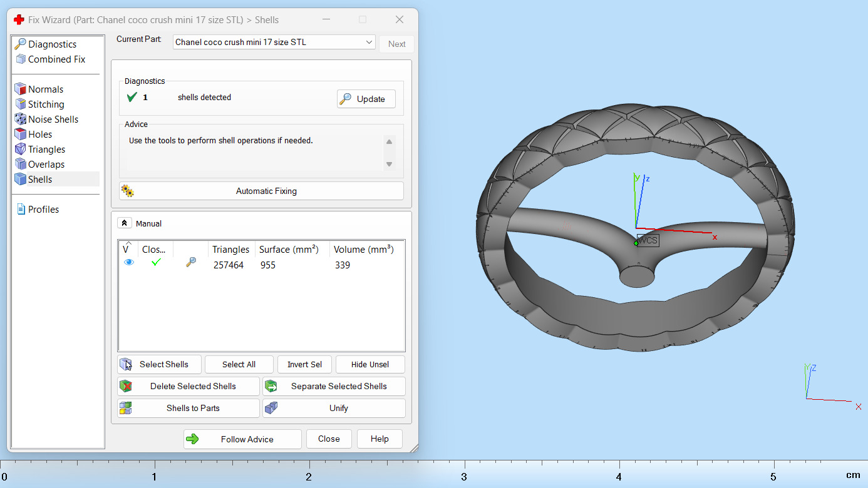
Task: Click the Profiles document icon
Action: pyautogui.click(x=21, y=210)
